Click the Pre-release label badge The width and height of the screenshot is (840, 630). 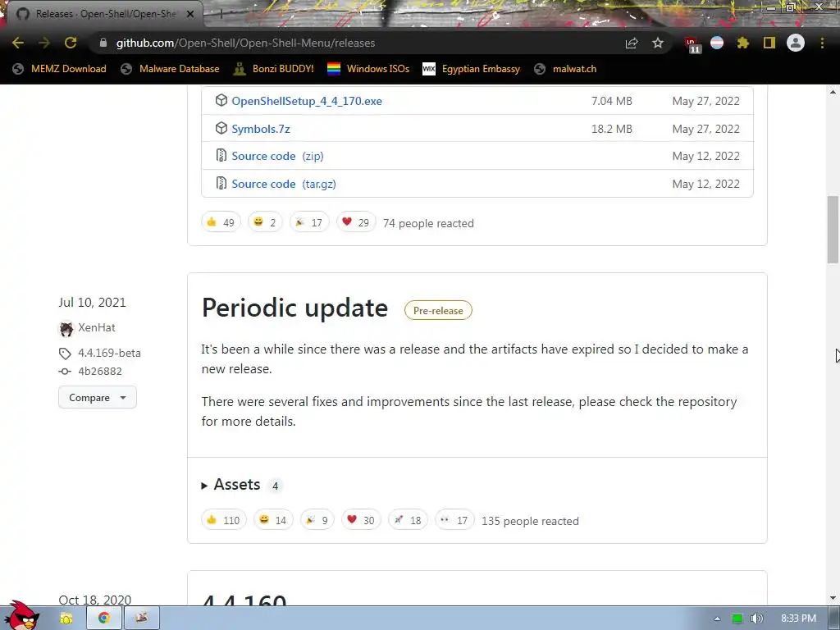pyautogui.click(x=438, y=311)
